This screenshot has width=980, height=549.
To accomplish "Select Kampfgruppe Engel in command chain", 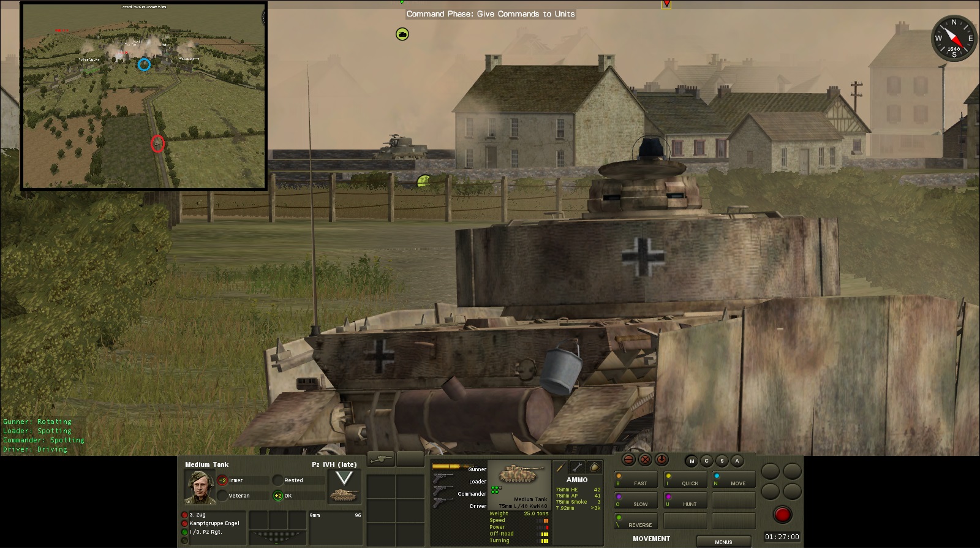I will [214, 524].
